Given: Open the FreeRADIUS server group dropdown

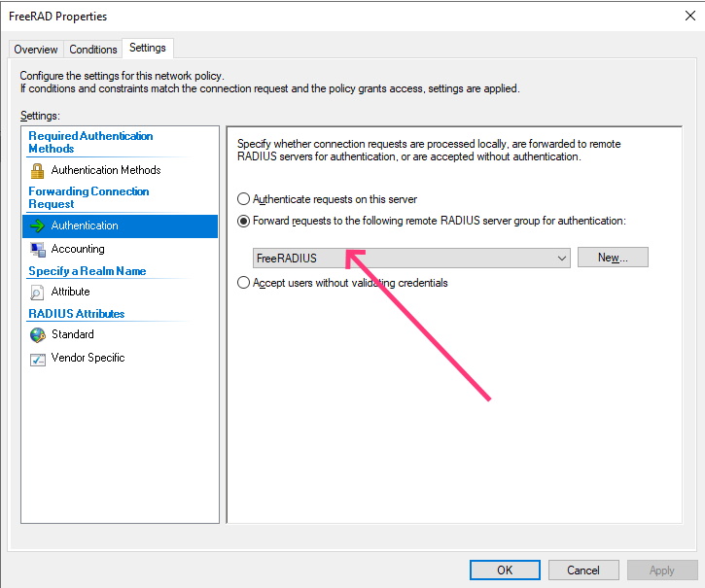Looking at the screenshot, I should click(x=411, y=258).
